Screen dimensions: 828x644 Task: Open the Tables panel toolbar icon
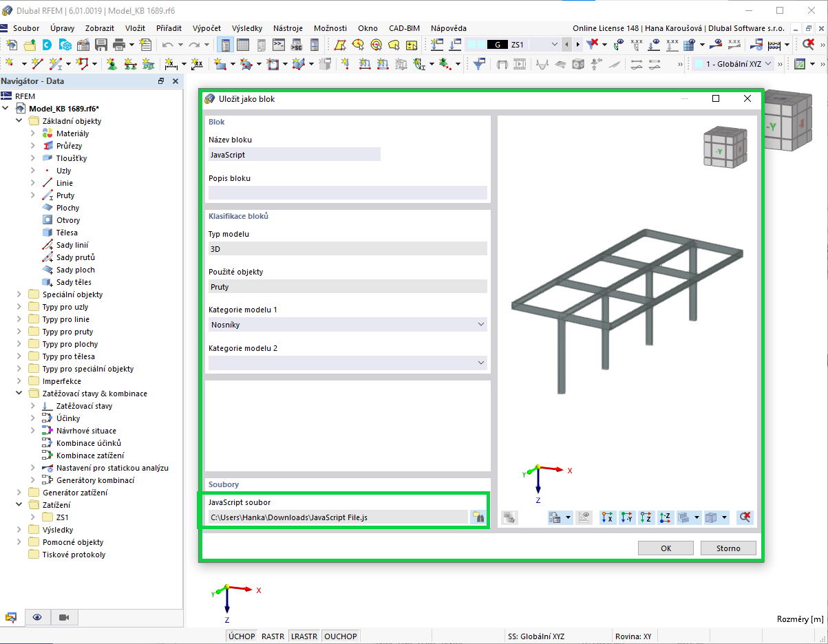click(244, 45)
